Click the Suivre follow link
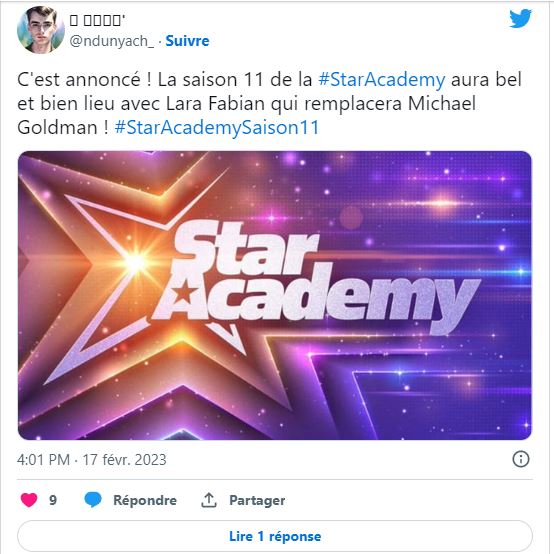This screenshot has height=554, width=554. pyautogui.click(x=187, y=41)
